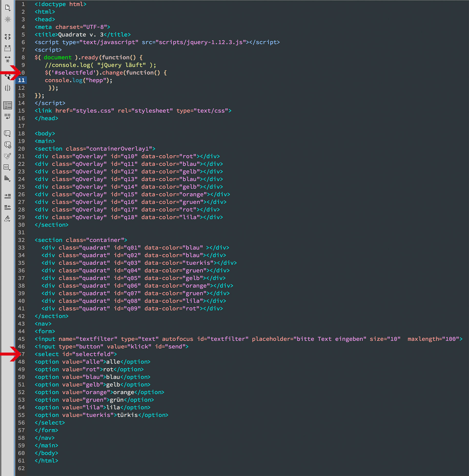
Task: Click the word "document" in ready function
Action: pyautogui.click(x=58, y=57)
